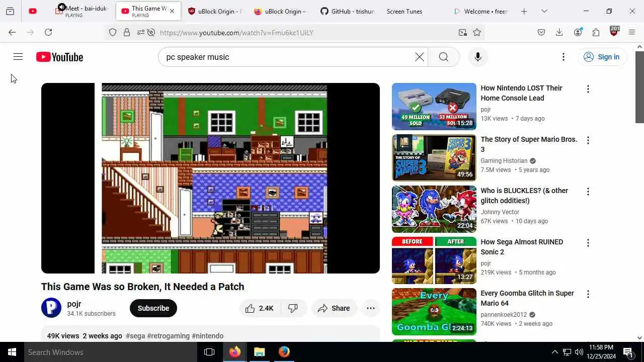The width and height of the screenshot is (644, 362).
Task: Bookmark this page with the star
Action: (477, 33)
